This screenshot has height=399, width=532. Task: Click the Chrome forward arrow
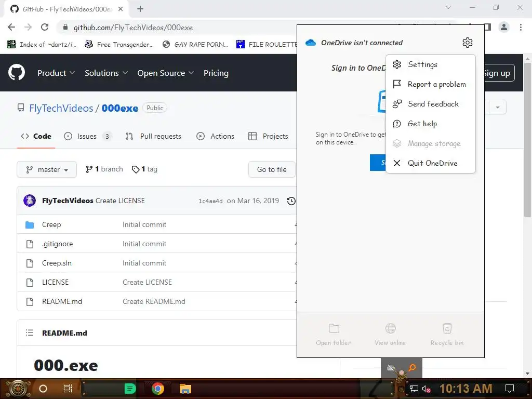point(28,27)
